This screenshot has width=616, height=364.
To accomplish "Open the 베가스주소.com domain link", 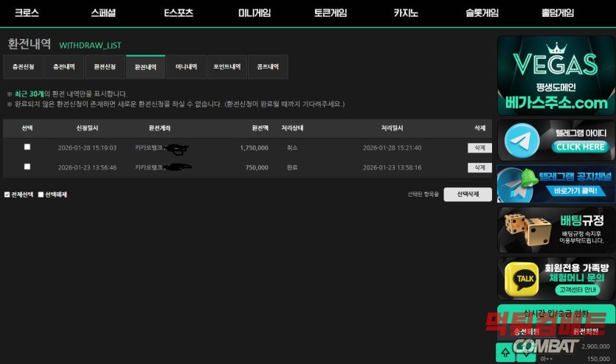I will point(556,103).
